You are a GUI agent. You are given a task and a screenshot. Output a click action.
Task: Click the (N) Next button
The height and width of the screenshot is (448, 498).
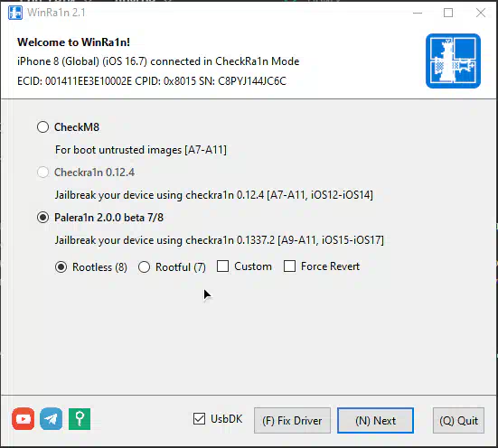(375, 421)
